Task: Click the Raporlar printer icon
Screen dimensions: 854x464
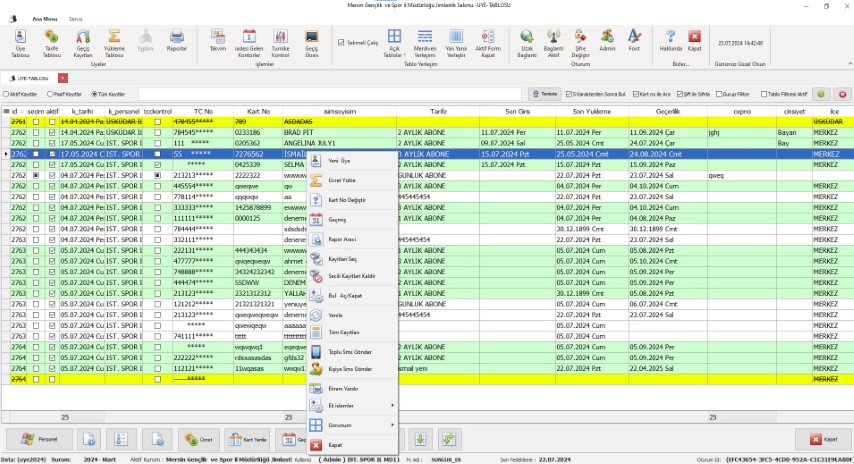Action: pos(176,40)
